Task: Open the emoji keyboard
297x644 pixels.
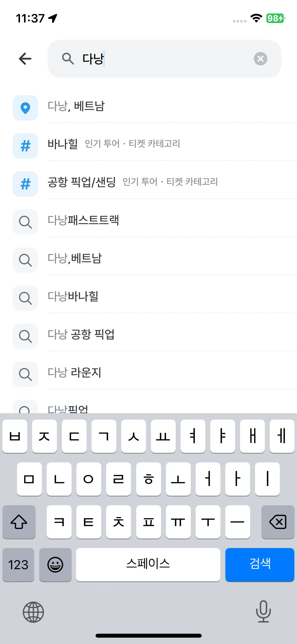Action: click(55, 565)
